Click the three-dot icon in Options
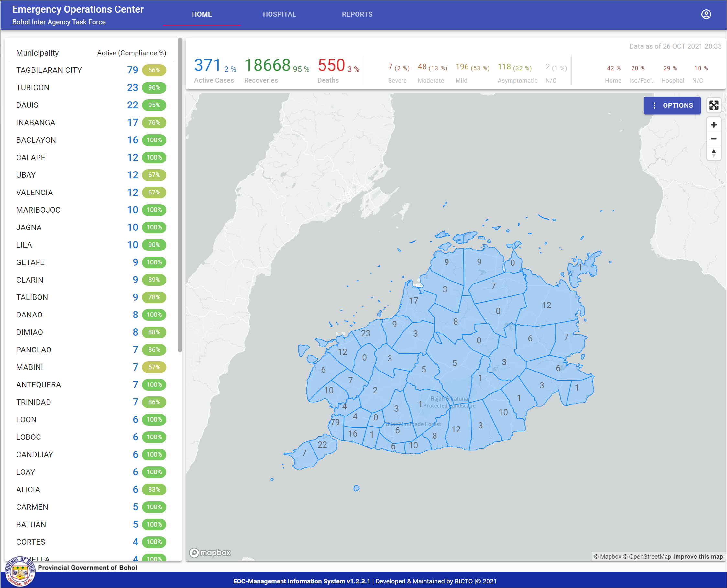The height and width of the screenshot is (588, 727). 654,106
